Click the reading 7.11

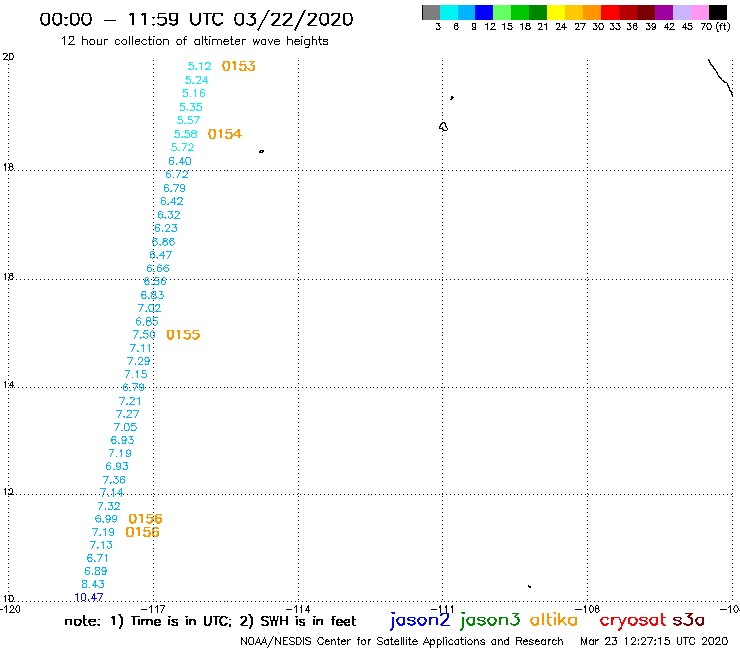click(x=141, y=348)
